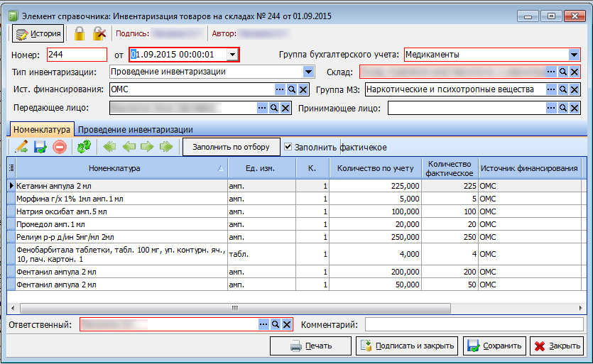The image size is (593, 364).
Task: Clear the Ист. финансирования field
Action: 303,89
